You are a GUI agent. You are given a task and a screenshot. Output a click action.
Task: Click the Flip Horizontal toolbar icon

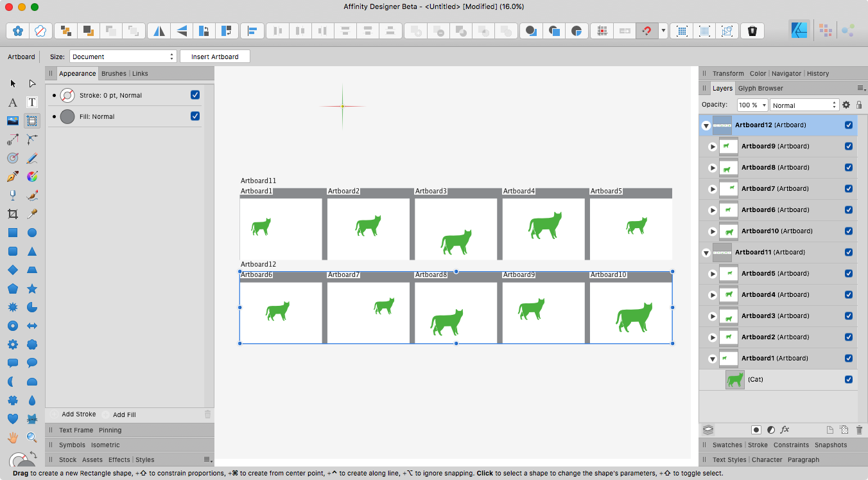click(159, 31)
